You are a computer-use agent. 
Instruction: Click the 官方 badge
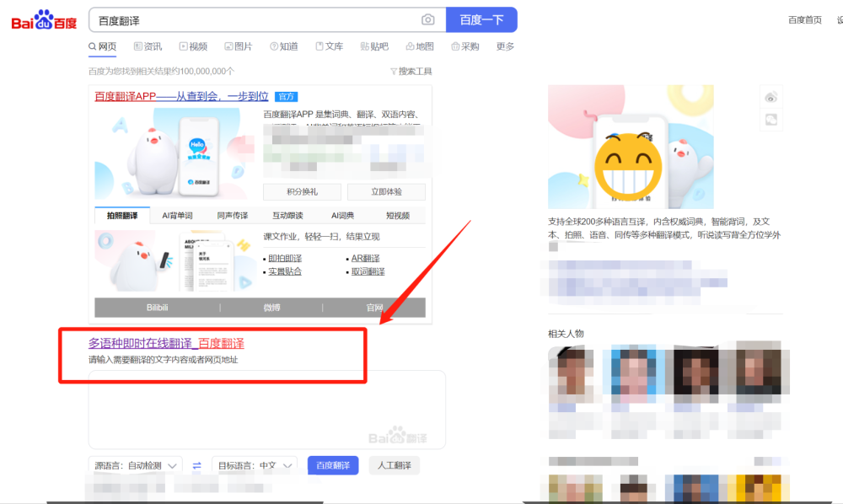[x=286, y=97]
